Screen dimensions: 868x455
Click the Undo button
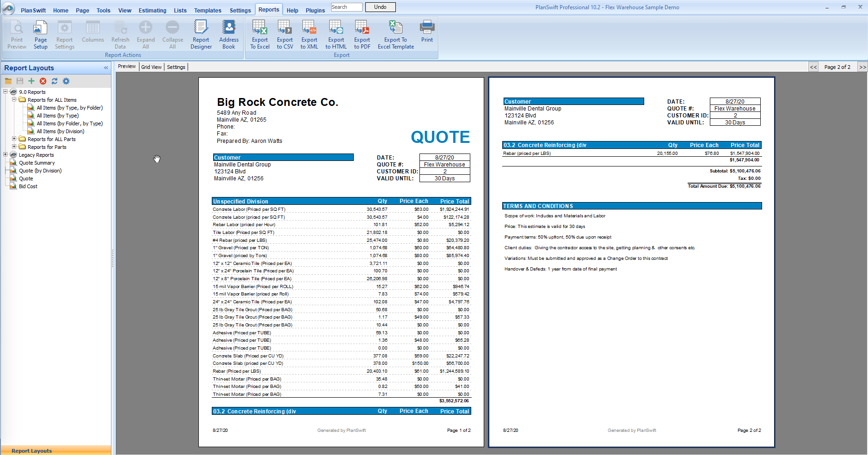380,7
